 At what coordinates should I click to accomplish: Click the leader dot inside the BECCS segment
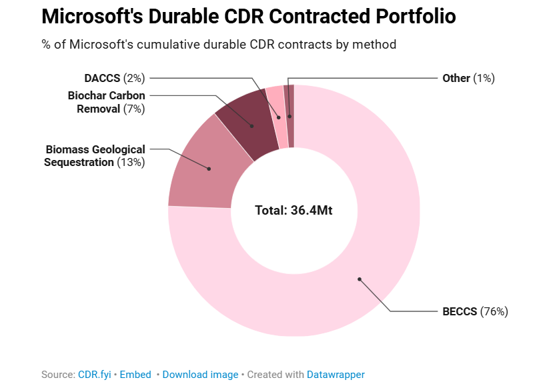click(x=359, y=279)
